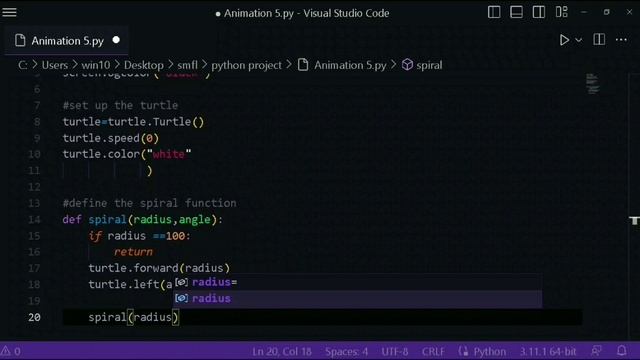The image size is (640, 360).
Task: Click 'turtle=turtle.Turtle()' on line 8
Action: click(133, 122)
